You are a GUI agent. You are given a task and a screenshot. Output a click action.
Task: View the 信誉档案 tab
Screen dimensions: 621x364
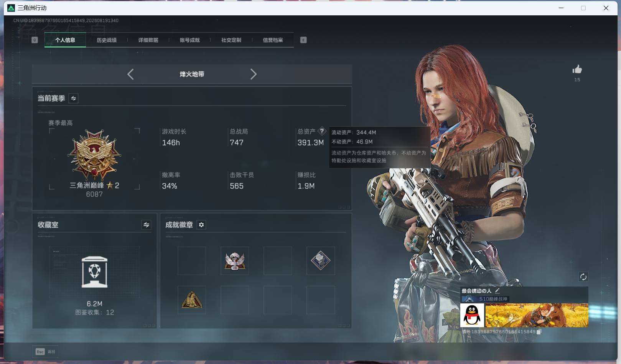coord(273,40)
